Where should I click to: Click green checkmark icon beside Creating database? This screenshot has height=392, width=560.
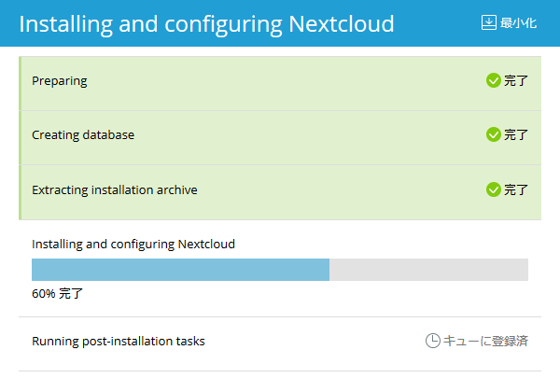(x=494, y=134)
